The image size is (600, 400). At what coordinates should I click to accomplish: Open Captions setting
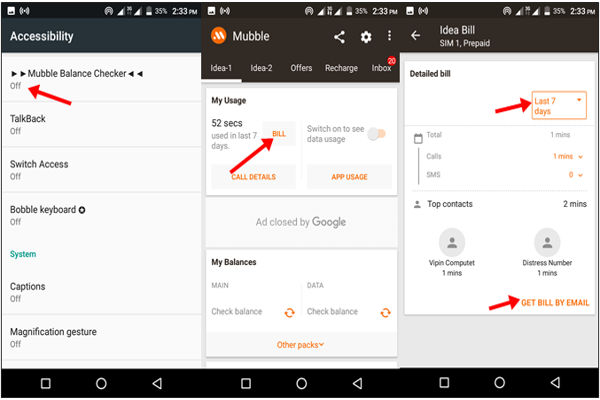pos(102,292)
